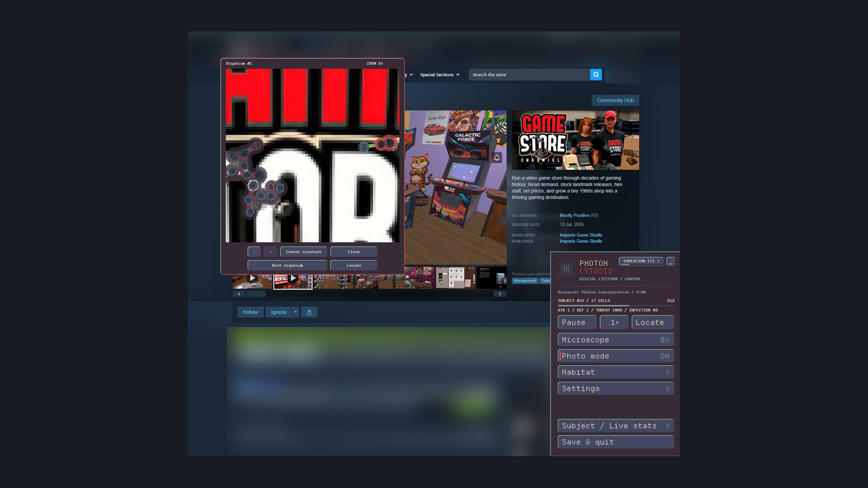Click Locate in the control panel
This screenshot has height=488, width=868.
coord(652,323)
